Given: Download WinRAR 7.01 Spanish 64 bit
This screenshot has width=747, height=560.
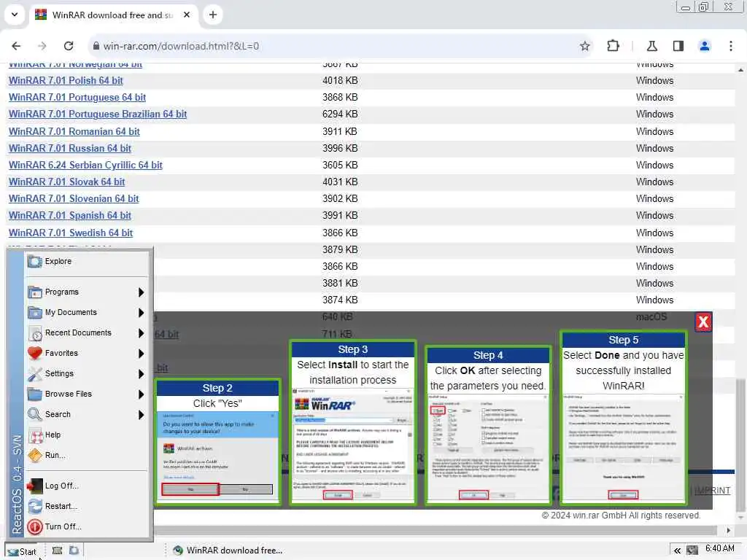Looking at the screenshot, I should pos(70,216).
